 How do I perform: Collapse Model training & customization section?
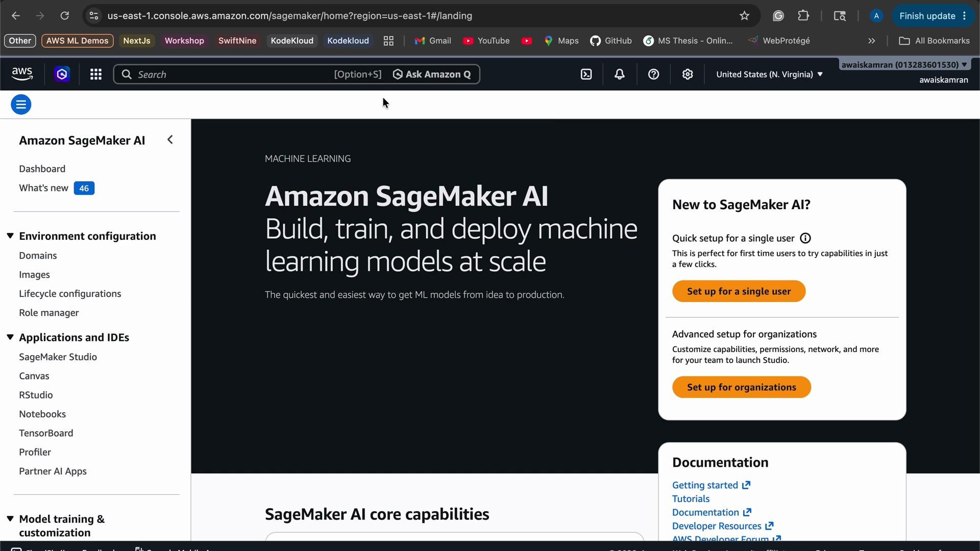coord(10,519)
